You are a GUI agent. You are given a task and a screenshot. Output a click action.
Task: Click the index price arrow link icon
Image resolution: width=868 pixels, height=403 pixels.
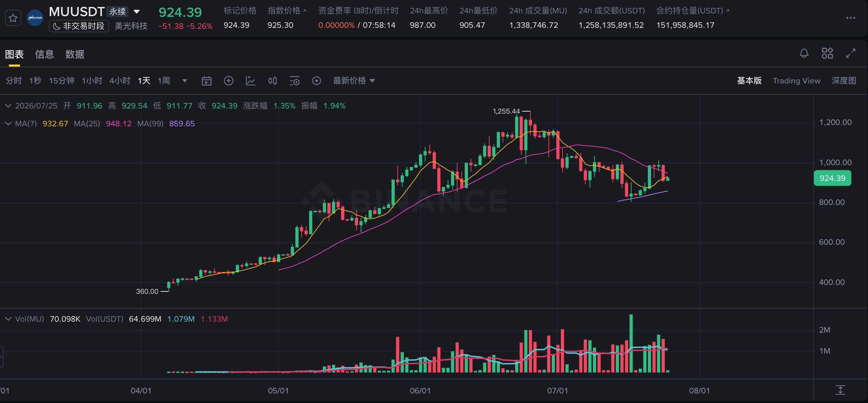[305, 11]
